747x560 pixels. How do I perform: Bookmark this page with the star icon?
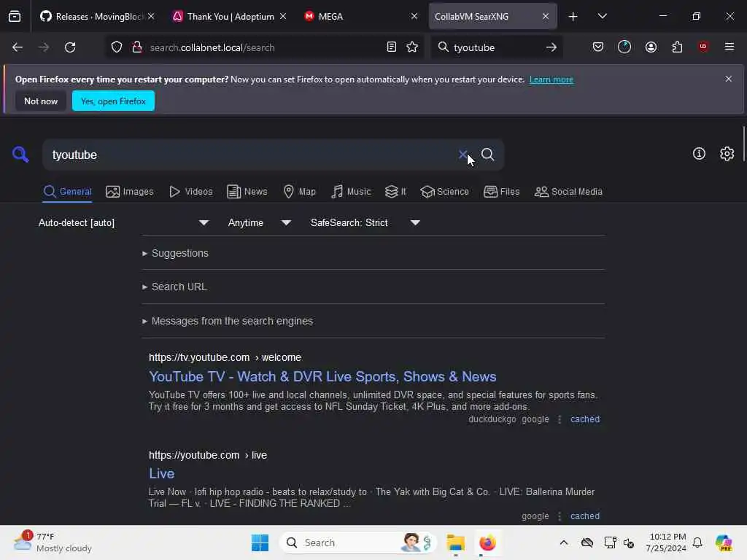412,47
